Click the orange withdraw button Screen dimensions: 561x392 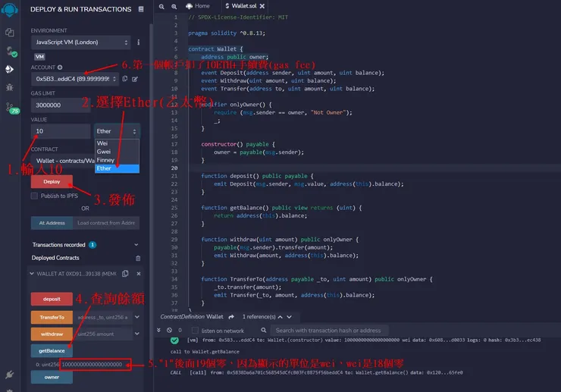coord(52,334)
